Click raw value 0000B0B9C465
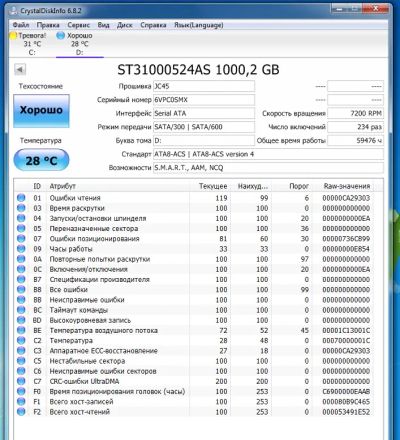Viewport: 400px width, 440px height. [x=346, y=402]
